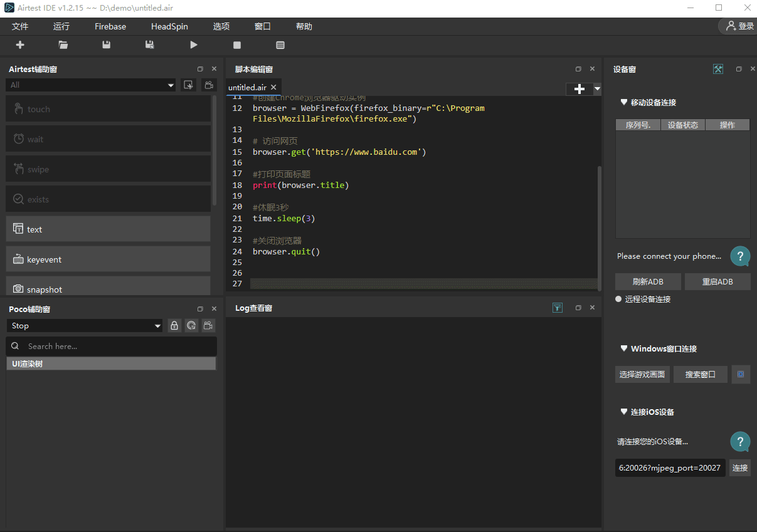This screenshot has height=532, width=757.
Task: Click the 刷新ADB button
Action: (x=648, y=281)
